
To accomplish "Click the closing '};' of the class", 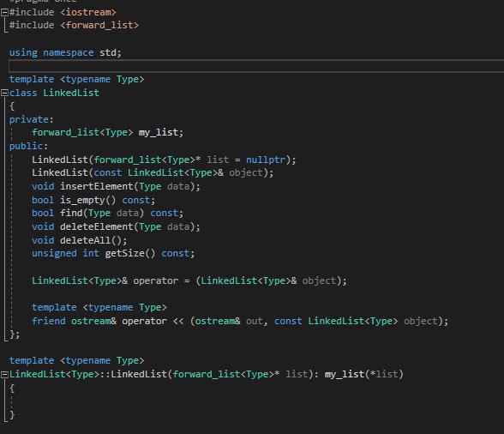I will point(15,335).
